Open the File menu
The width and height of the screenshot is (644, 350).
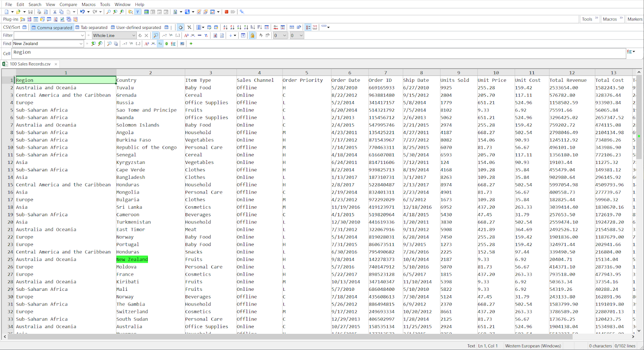pos(8,4)
